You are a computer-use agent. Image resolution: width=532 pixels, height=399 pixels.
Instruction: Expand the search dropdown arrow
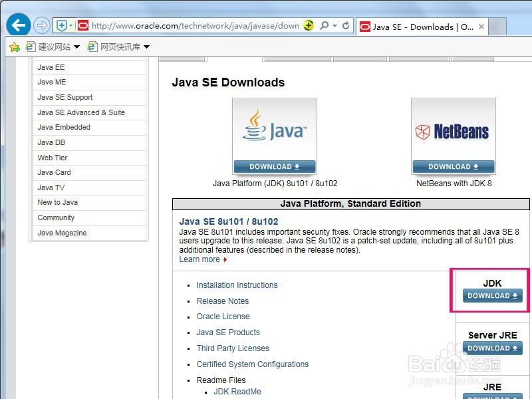point(334,26)
